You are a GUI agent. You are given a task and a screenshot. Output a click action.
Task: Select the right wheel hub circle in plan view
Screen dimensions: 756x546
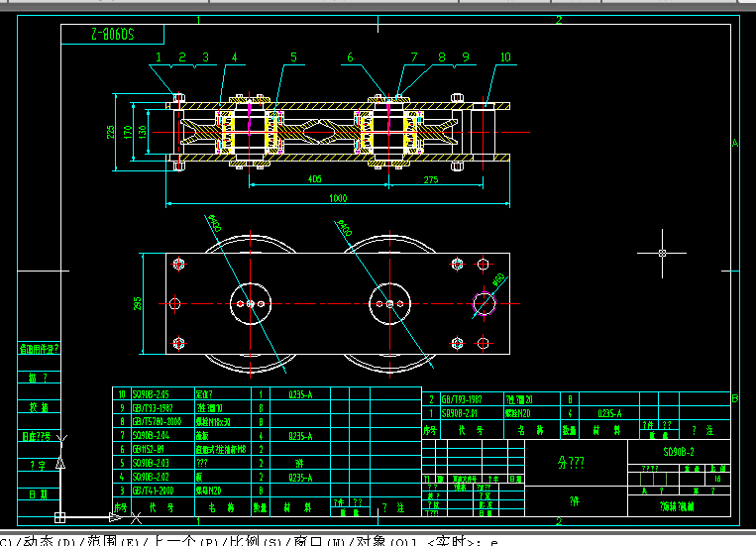389,304
